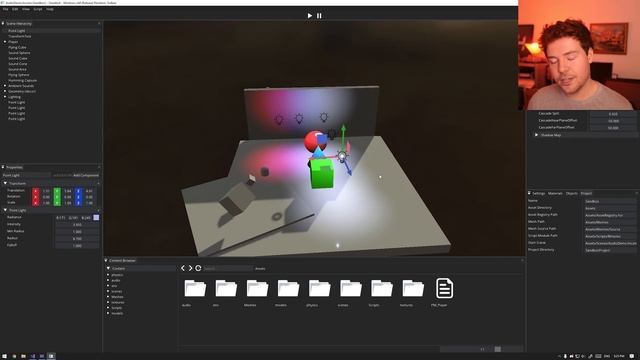Collapse the Transform component section
640x360 pixels.
tap(5, 183)
